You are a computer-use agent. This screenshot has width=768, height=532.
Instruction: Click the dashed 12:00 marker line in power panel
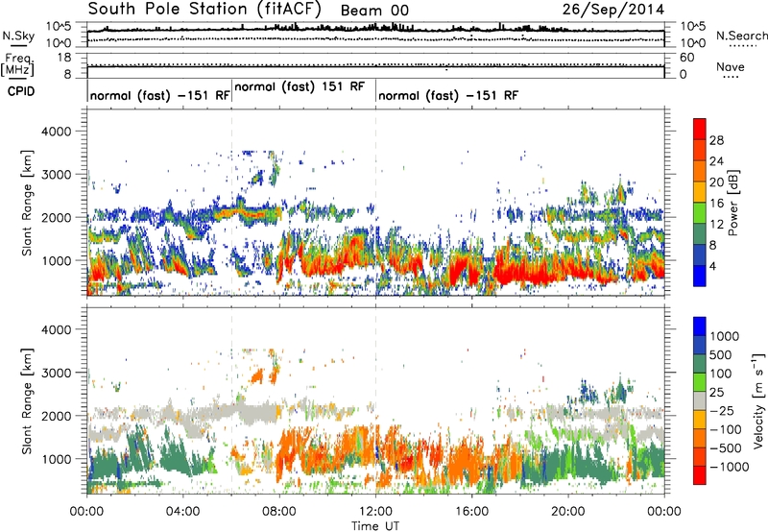[x=375, y=202]
